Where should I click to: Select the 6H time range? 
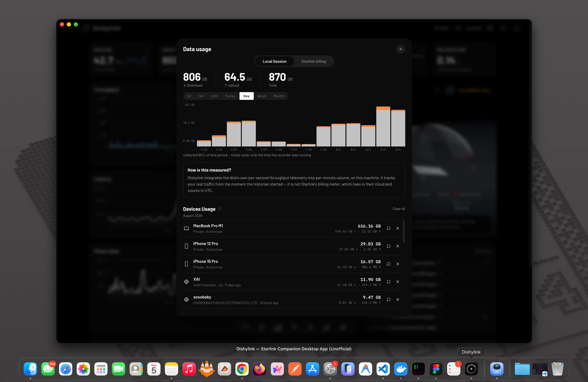(x=201, y=96)
